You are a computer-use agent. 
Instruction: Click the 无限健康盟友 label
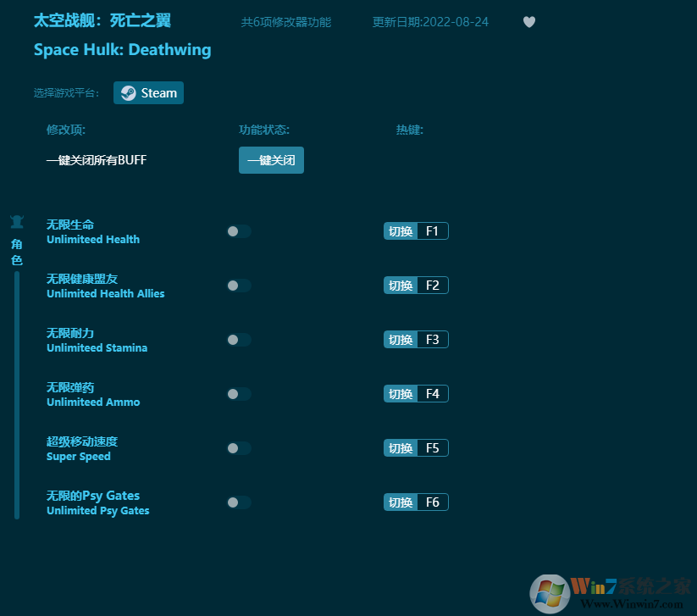coord(82,279)
